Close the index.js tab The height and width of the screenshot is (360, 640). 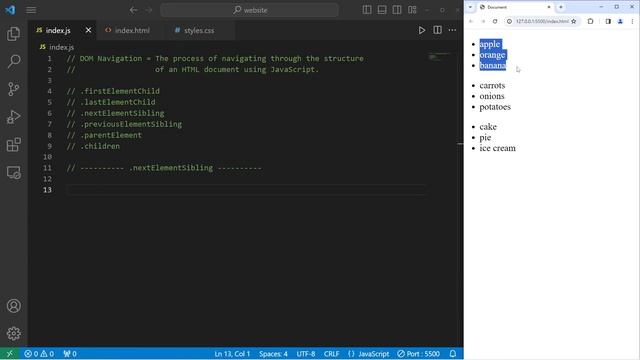88,30
